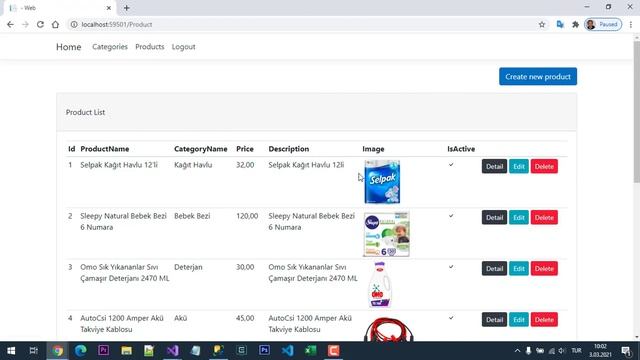Screen dimensions: 640x360
Task: Click the page vertical scrollbar thumb
Action: 637,111
